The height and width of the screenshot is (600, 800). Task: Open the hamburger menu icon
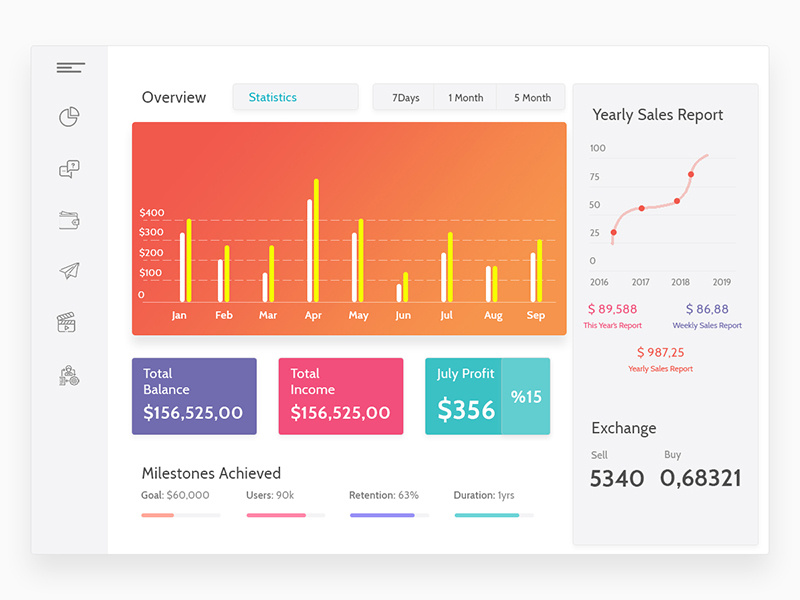[70, 67]
